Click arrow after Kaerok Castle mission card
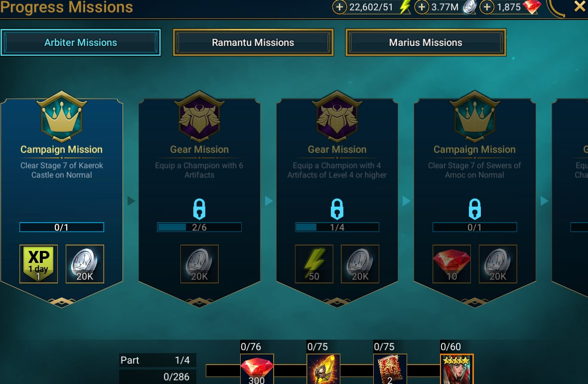Viewport: 588px width, 384px height. tap(131, 201)
